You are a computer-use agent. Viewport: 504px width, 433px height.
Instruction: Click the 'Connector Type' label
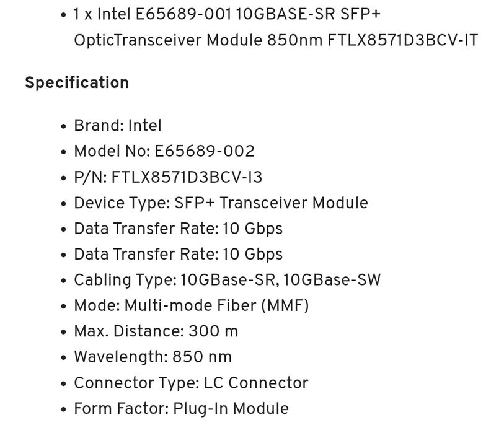134,383
